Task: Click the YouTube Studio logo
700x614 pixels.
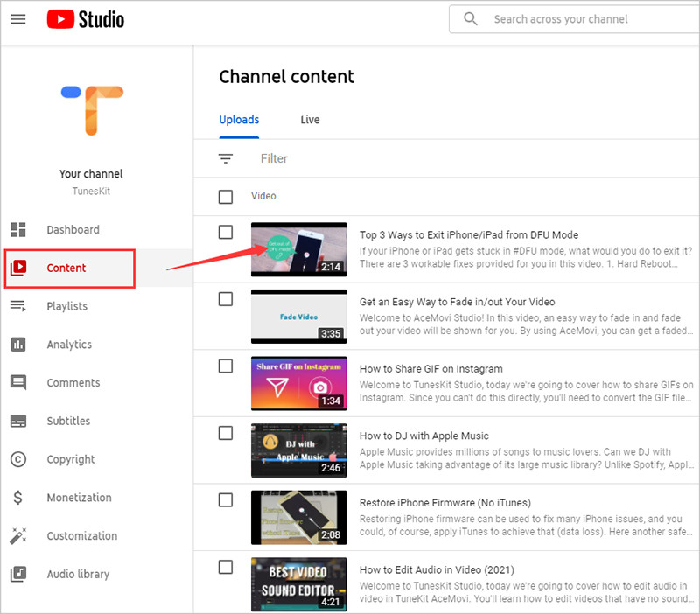Action: tap(85, 19)
